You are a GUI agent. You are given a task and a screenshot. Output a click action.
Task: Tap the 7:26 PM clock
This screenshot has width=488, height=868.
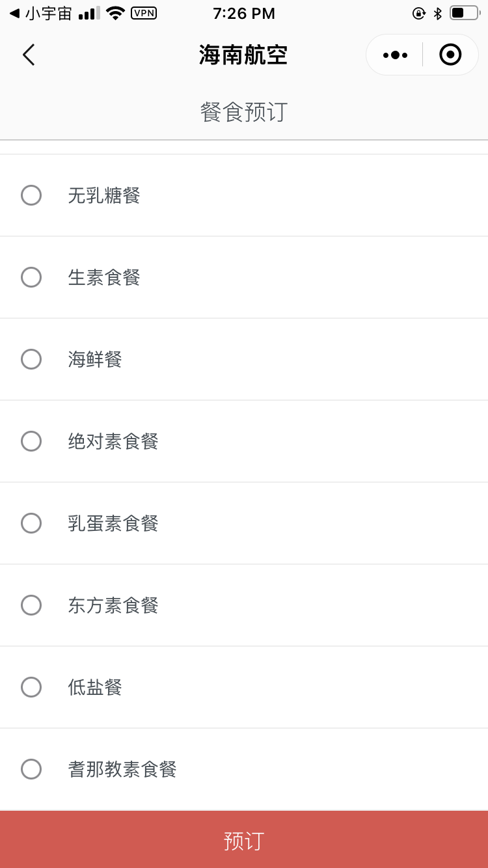[244, 13]
